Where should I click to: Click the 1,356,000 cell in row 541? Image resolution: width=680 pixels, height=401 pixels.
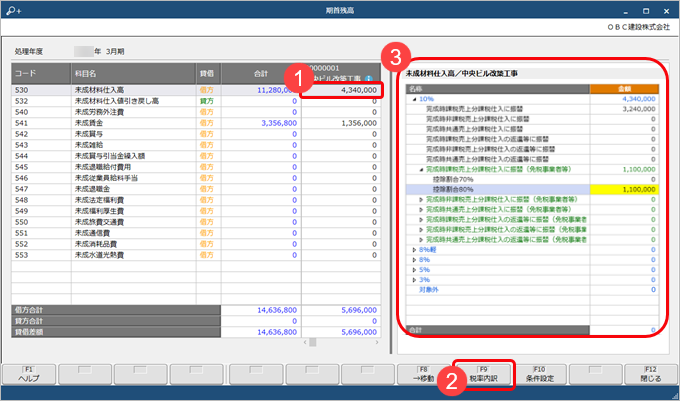point(341,123)
